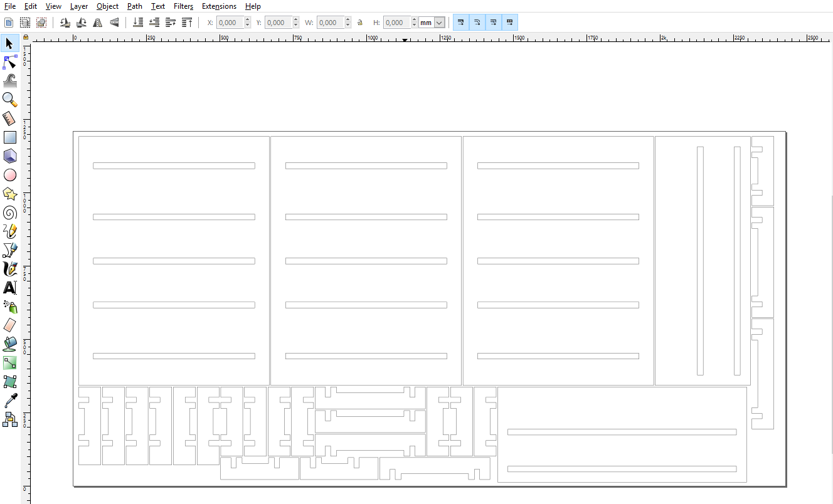This screenshot has width=833, height=504.
Task: Select the Node editing tool
Action: pos(9,62)
